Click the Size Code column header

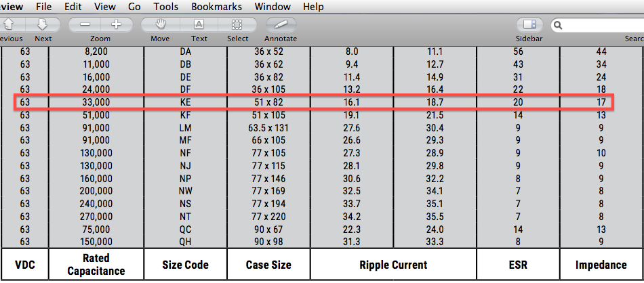186,265
